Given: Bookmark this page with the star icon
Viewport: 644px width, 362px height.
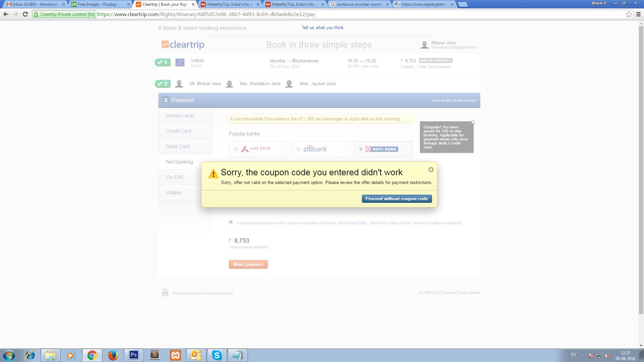Looking at the screenshot, I should [x=629, y=14].
